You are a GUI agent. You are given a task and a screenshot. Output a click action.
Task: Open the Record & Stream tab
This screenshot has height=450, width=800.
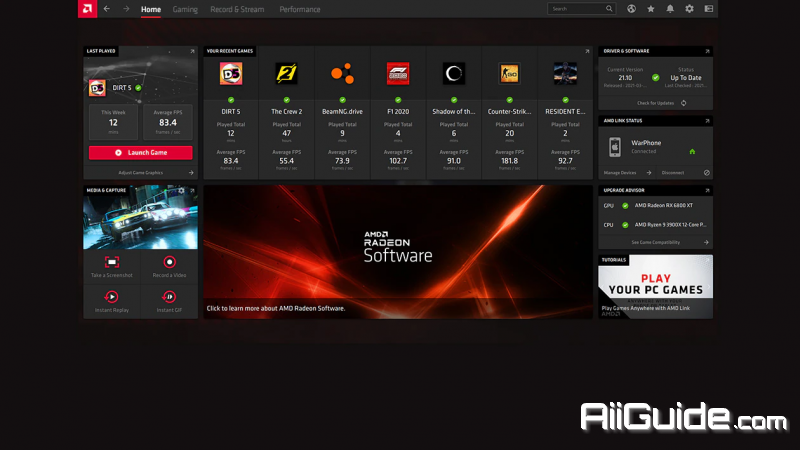click(237, 9)
